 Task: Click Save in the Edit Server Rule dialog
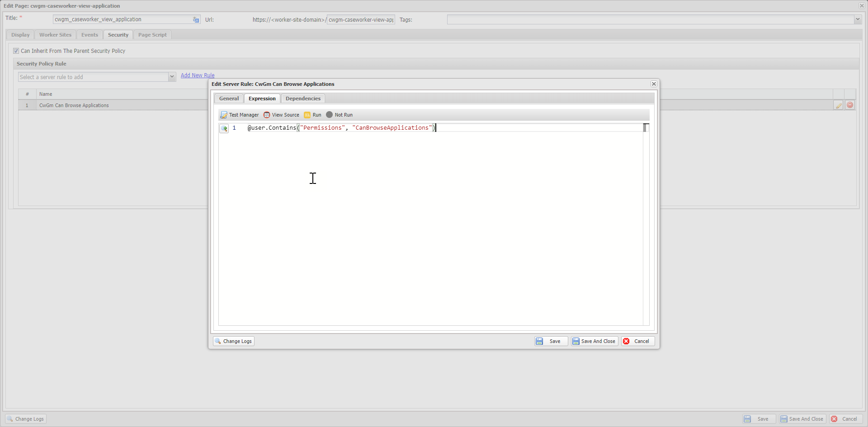click(551, 341)
